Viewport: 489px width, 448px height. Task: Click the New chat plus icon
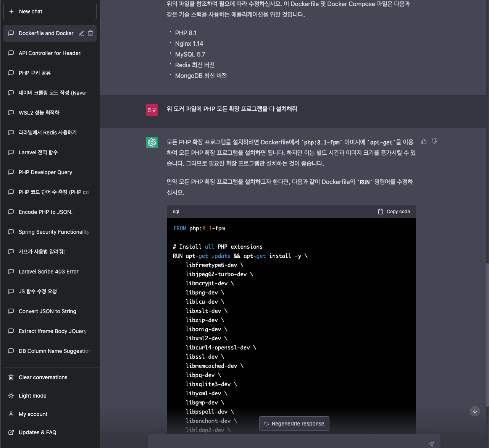11,11
